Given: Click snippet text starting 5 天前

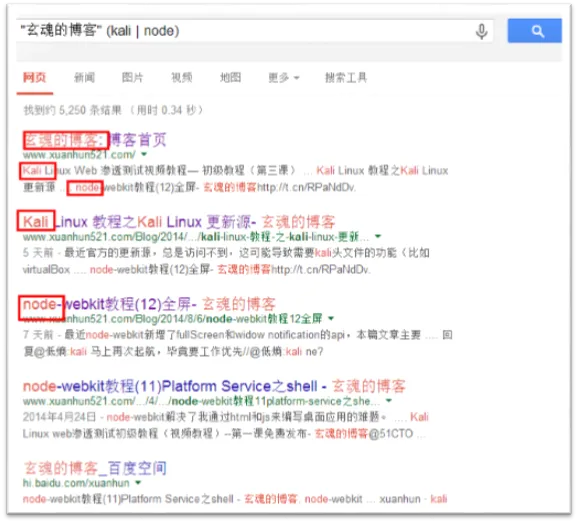Looking at the screenshot, I should tap(226, 261).
